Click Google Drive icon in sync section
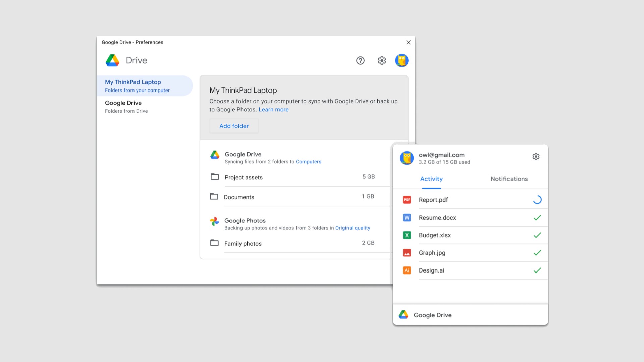Viewport: 644px width, 362px height. 215,155
